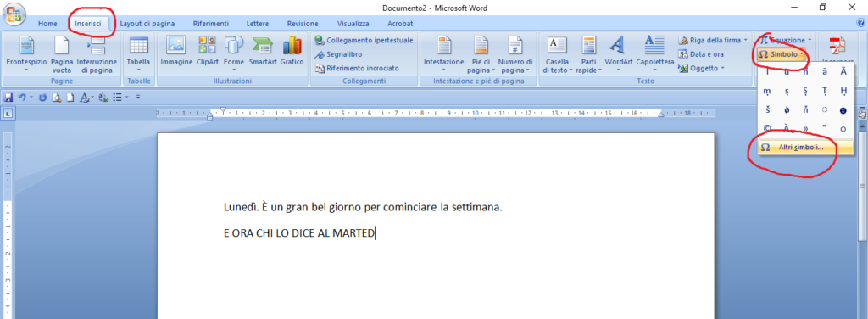
Task: Insert the š symbol
Action: (x=767, y=110)
